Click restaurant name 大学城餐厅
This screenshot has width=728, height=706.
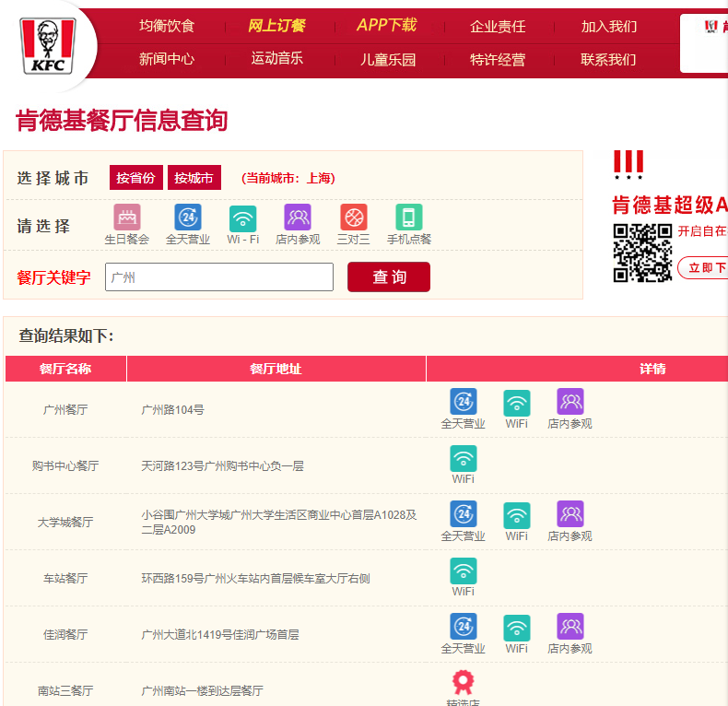click(x=65, y=522)
